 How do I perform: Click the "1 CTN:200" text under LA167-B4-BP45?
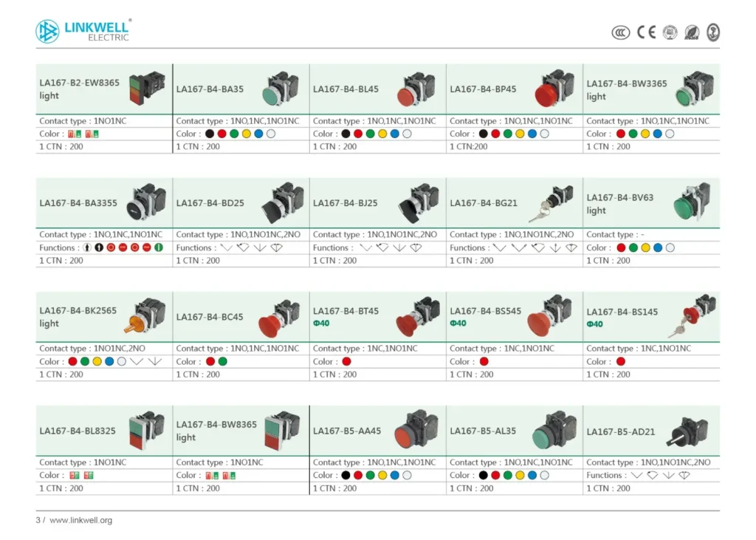pos(469,147)
